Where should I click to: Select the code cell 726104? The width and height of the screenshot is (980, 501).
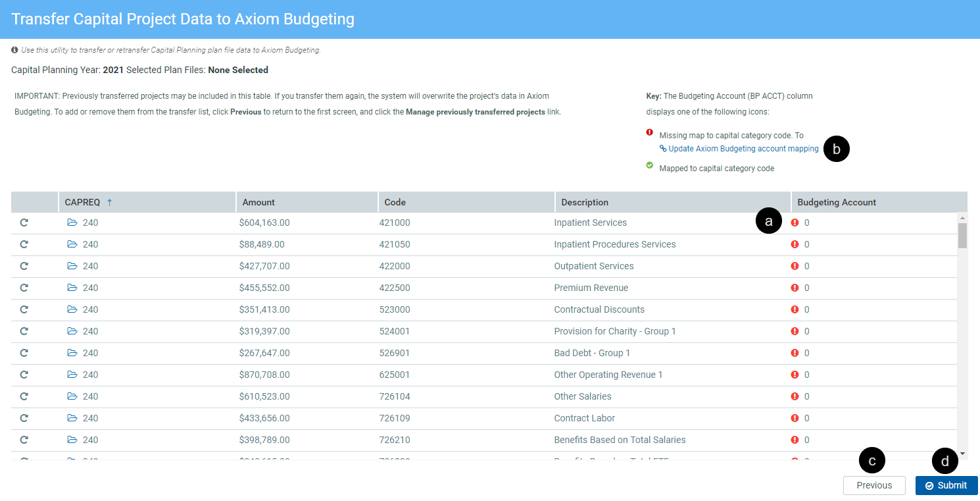pos(395,396)
